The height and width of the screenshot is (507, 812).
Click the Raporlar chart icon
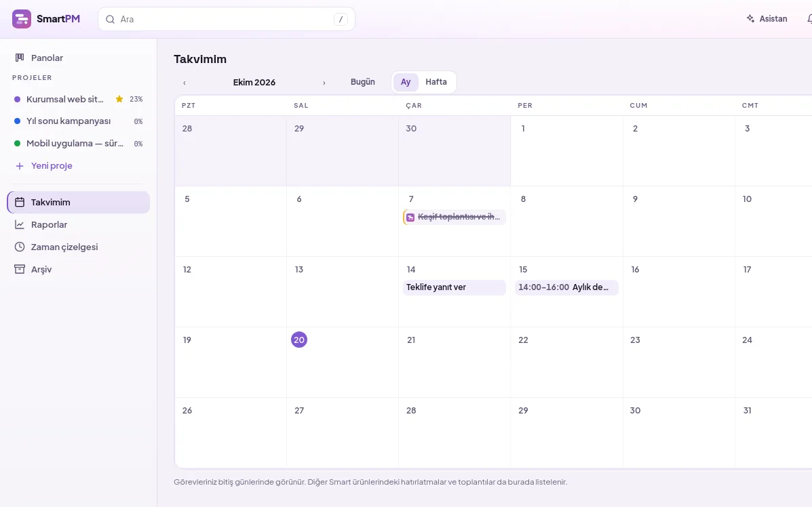[x=20, y=224]
